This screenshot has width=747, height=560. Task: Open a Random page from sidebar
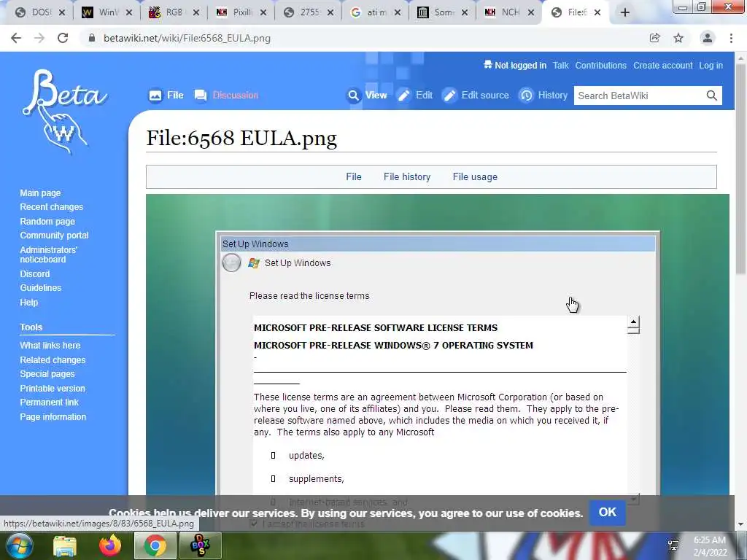tap(47, 221)
